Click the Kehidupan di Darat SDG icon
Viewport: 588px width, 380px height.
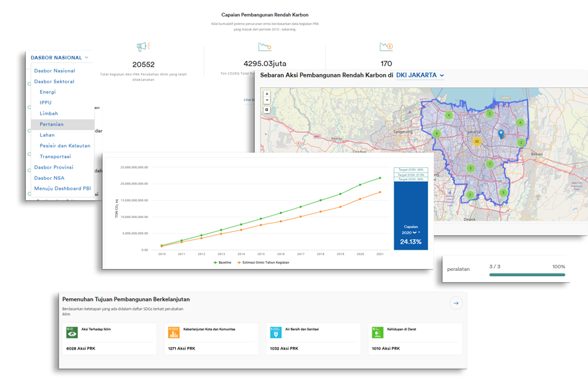(378, 332)
